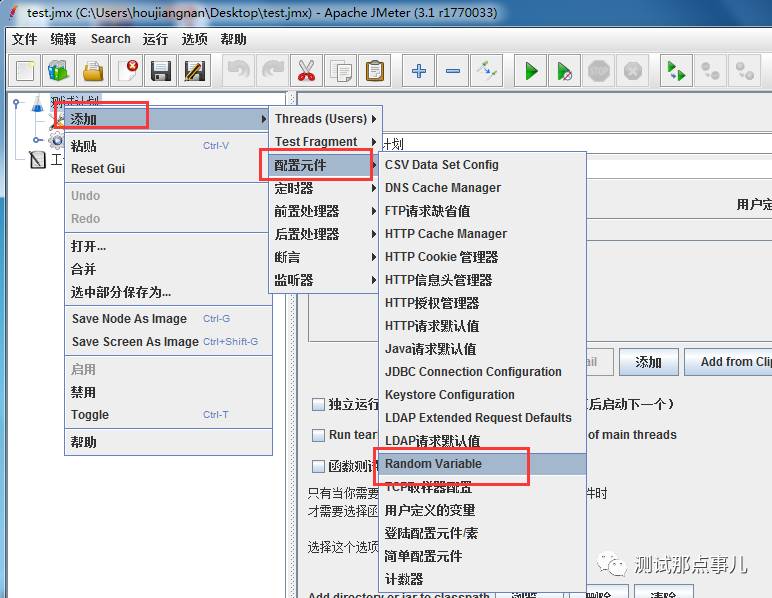Screen dimensions: 772x598
Task: Click 禁用 in context menu
Action: [x=168, y=392]
